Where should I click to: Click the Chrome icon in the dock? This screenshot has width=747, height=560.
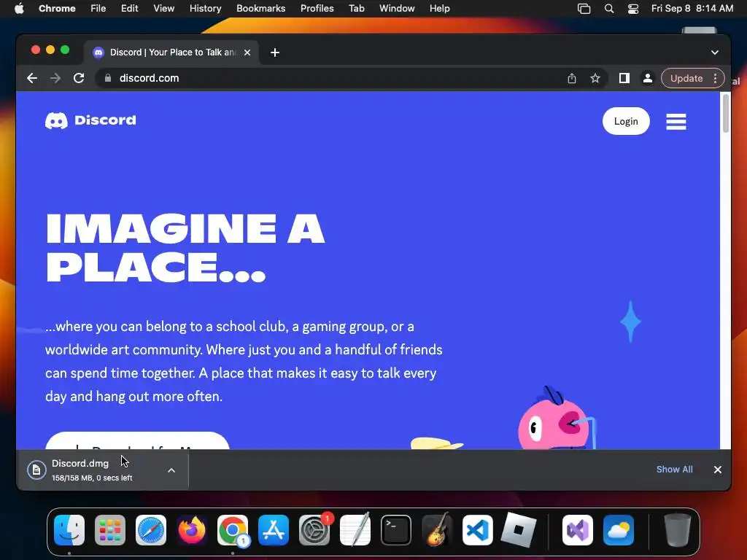point(233,530)
